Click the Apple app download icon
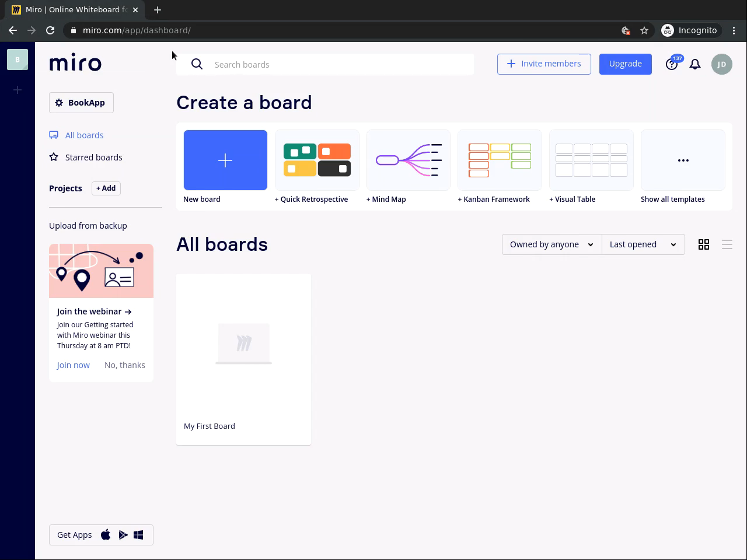Screen dimensions: 747x560 [106, 534]
